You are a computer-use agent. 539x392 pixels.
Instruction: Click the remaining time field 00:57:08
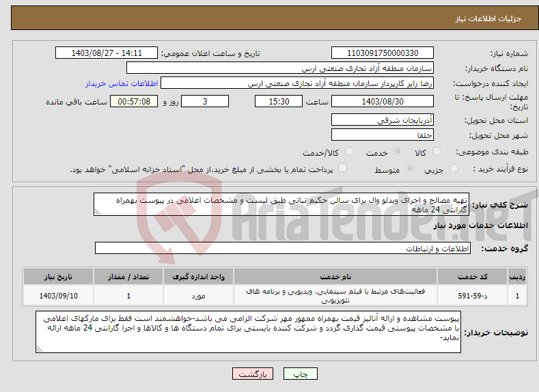134,101
